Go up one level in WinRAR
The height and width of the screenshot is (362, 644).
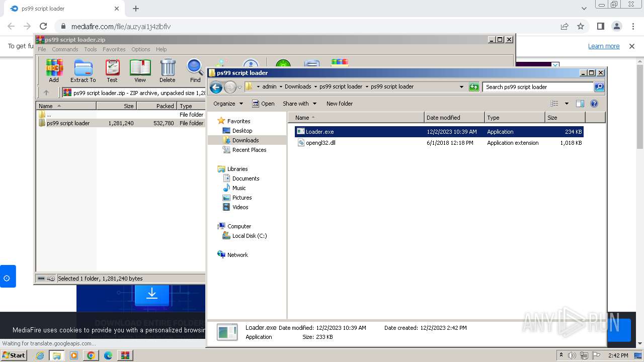[46, 93]
